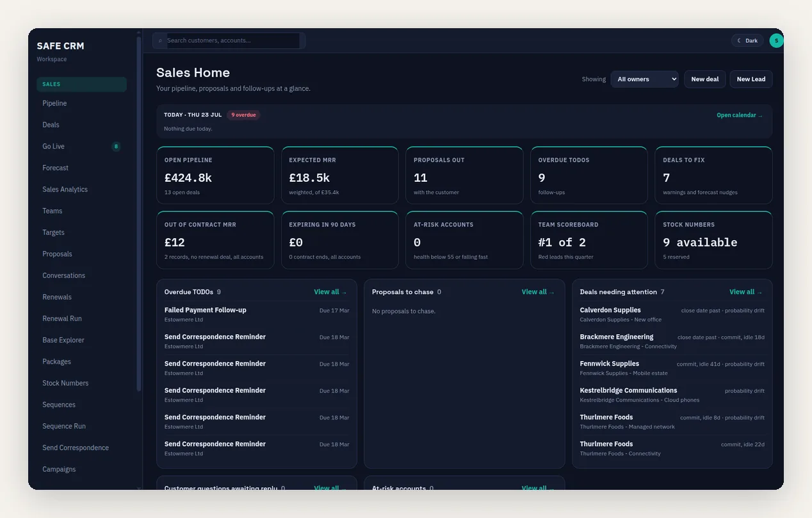
Task: Select Packages in the sidebar
Action: pos(81,362)
